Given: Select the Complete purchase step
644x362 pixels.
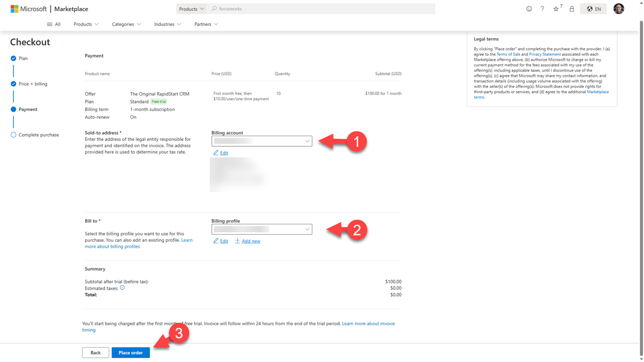Looking at the screenshot, I should coord(38,135).
